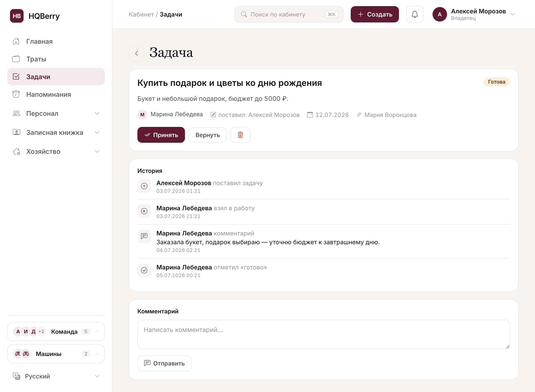Image resolution: width=535 pixels, height=392 pixels.
Task: Click the car icons in Машины
Action: [22, 353]
